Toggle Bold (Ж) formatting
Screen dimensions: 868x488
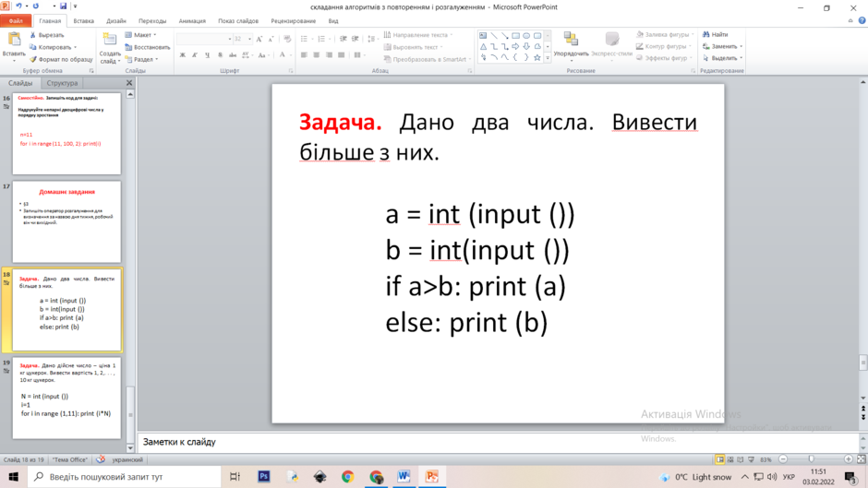tap(183, 54)
